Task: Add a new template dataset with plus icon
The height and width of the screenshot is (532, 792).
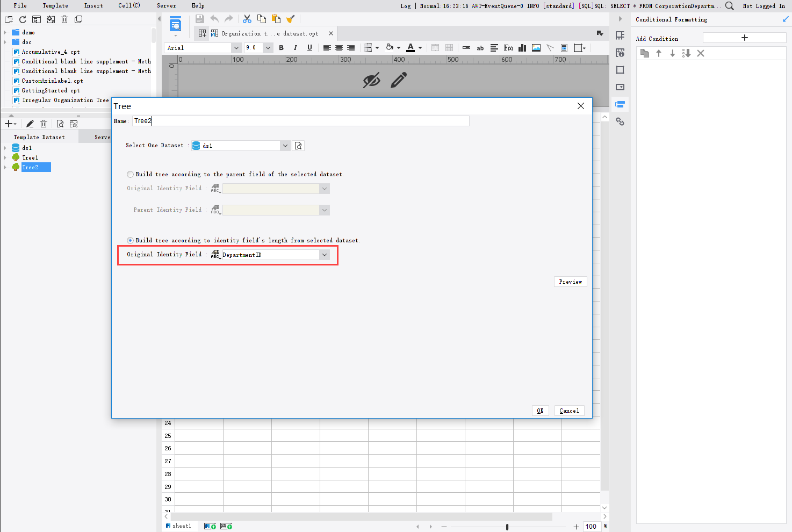Action: (x=8, y=123)
